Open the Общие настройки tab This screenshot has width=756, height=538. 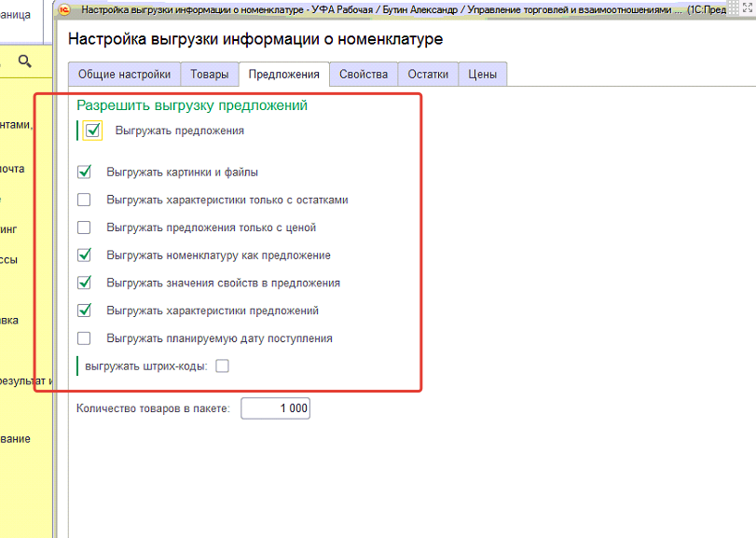click(124, 75)
